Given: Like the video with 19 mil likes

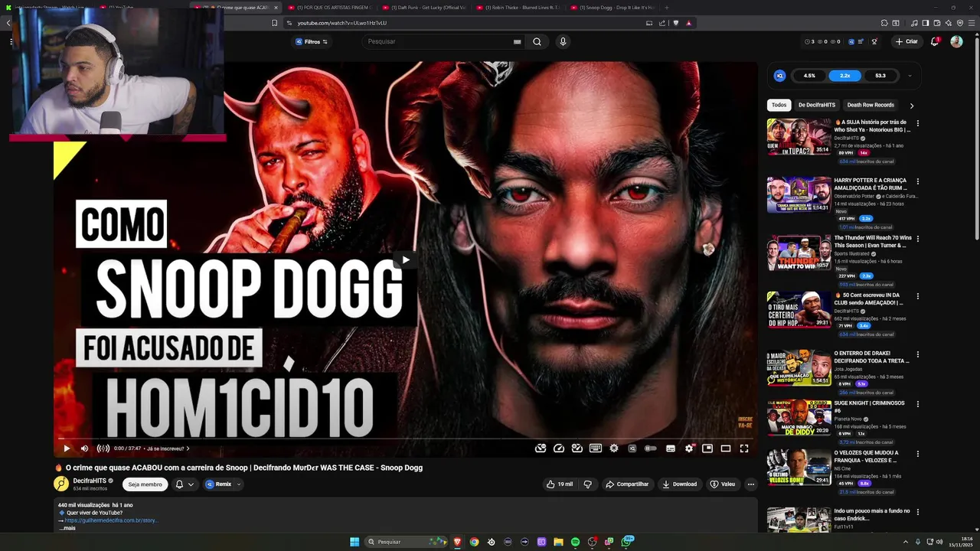Looking at the screenshot, I should pos(559,484).
